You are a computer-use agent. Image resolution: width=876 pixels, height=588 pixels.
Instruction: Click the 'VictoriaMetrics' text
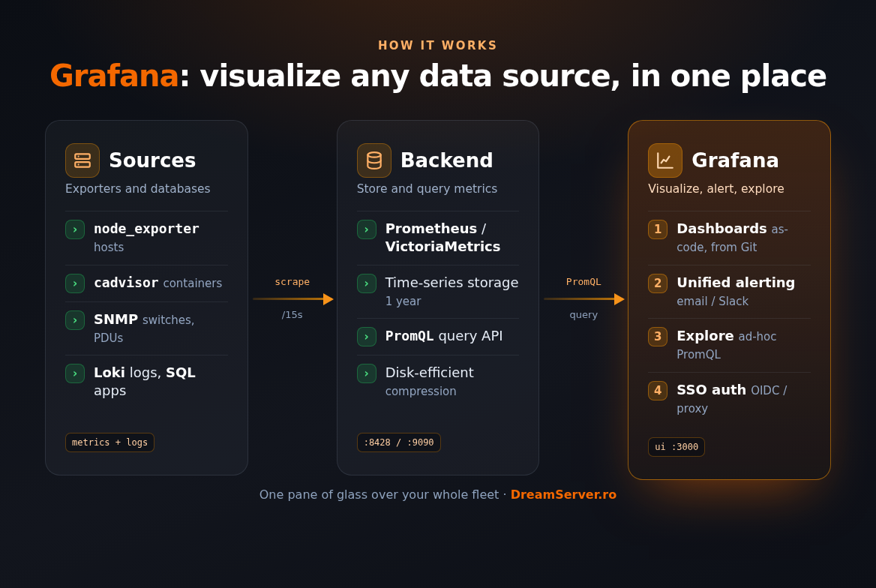(443, 247)
